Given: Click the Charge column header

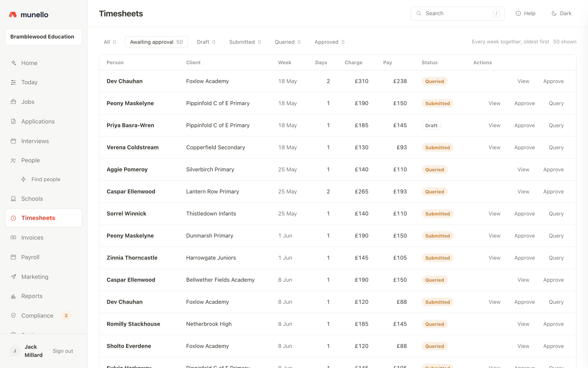Looking at the screenshot, I should click(353, 62).
